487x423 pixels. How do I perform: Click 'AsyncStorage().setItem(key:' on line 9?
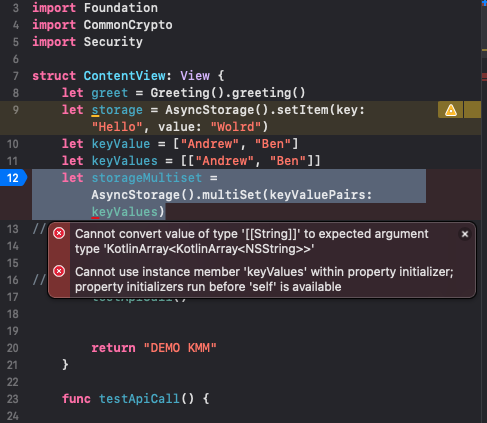point(265,110)
